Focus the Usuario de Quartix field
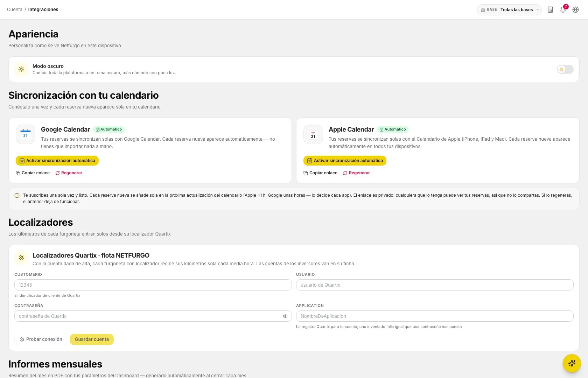Screen dimensions: 588x378 pyautogui.click(x=435, y=285)
